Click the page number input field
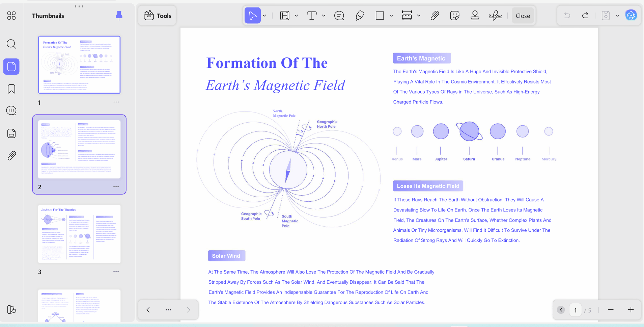 (x=576, y=310)
